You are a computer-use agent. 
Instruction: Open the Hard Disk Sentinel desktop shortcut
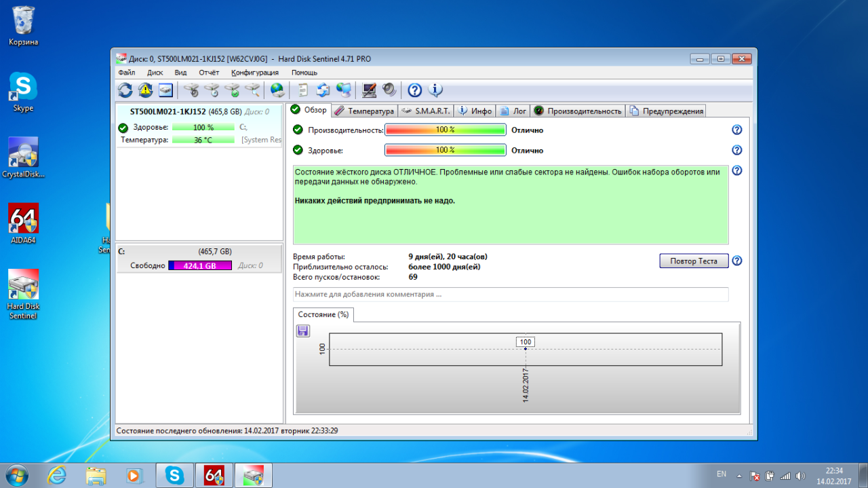[23, 294]
